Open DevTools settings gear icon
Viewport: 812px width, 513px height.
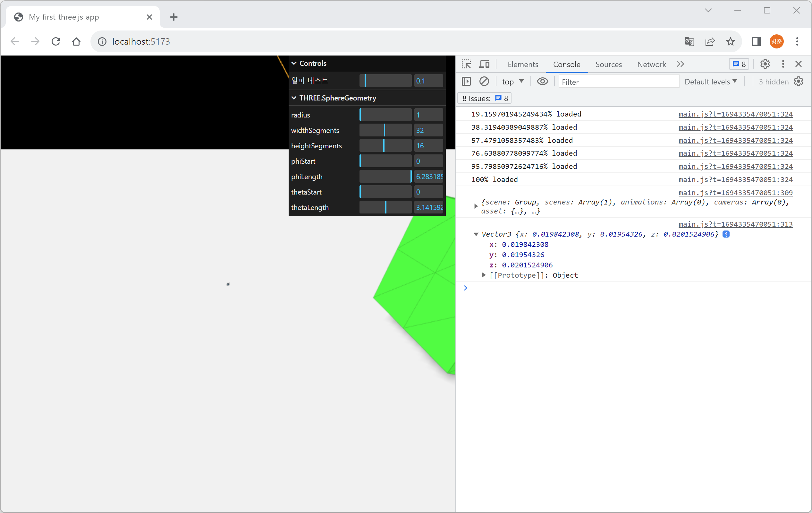tap(765, 64)
